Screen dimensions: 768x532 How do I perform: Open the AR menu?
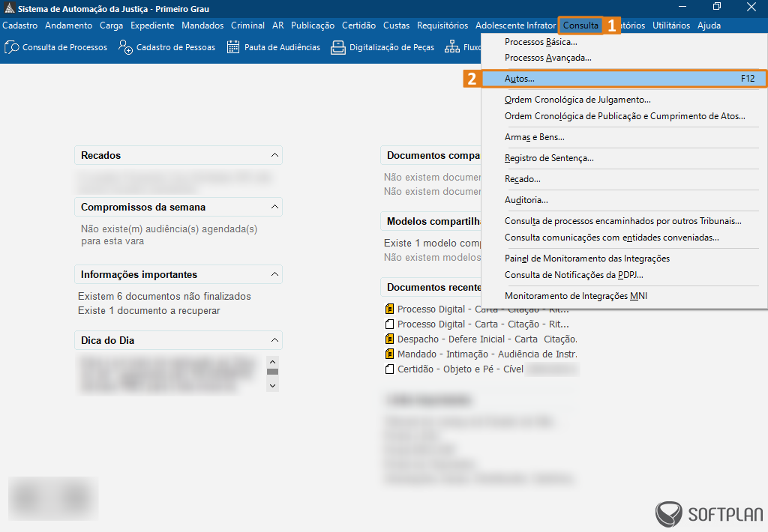(278, 25)
